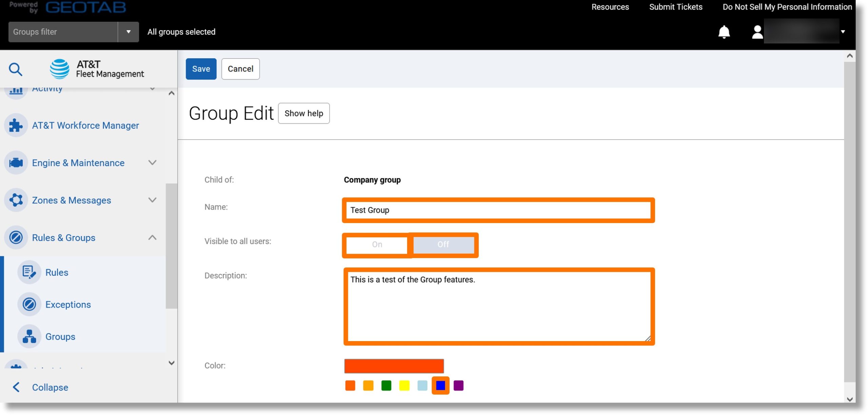Cancel the group edit
The width and height of the screenshot is (868, 415).
[240, 69]
